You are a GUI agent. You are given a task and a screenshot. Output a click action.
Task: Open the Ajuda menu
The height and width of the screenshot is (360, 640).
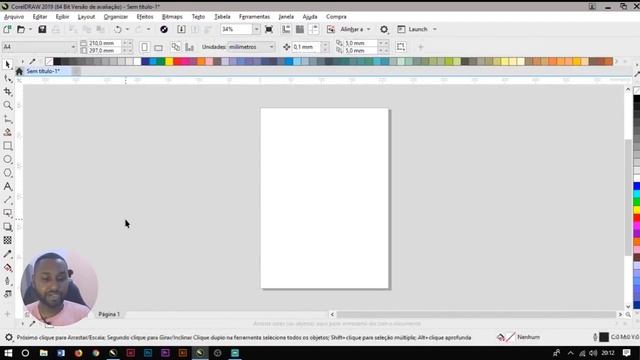(x=310, y=16)
